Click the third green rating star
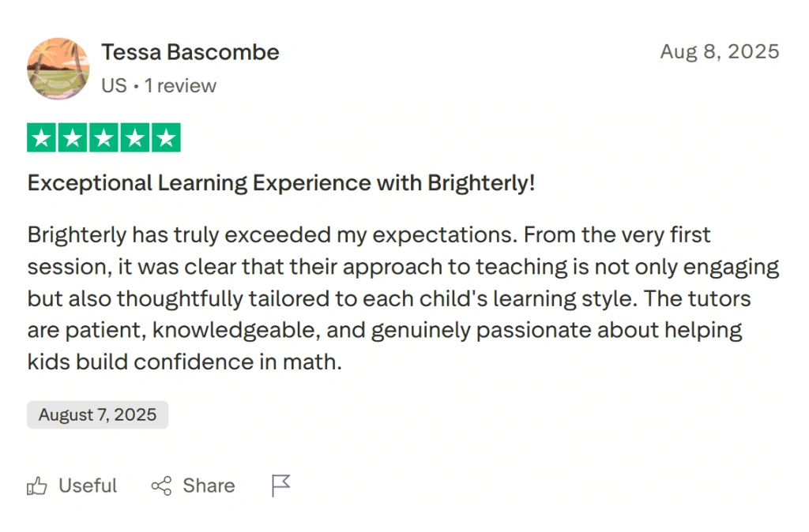The width and height of the screenshot is (809, 532). pos(103,137)
